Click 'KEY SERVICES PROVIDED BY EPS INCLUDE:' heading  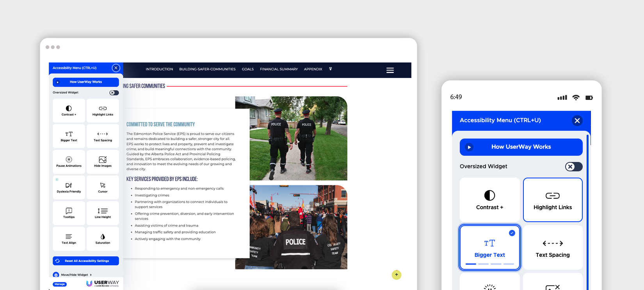pyautogui.click(x=162, y=179)
